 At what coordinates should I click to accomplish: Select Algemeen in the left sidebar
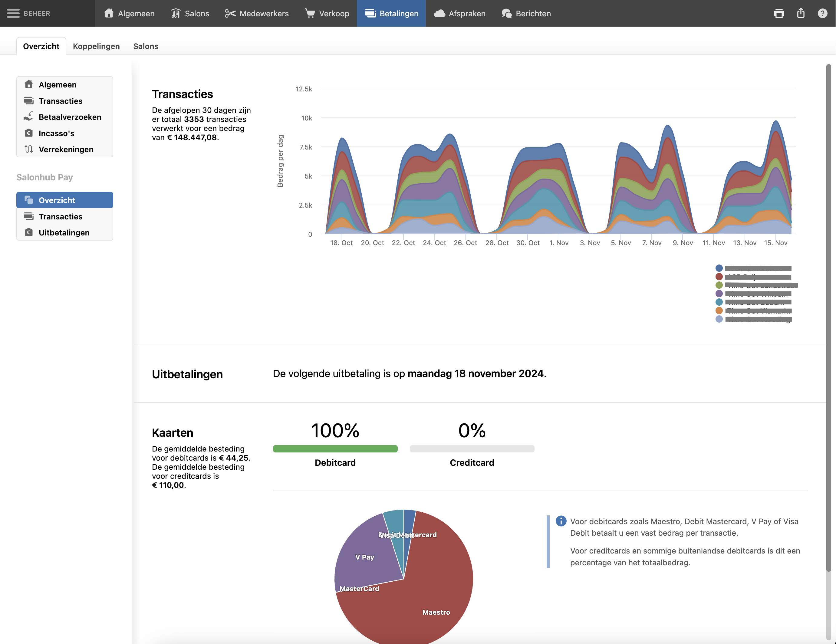pos(58,84)
